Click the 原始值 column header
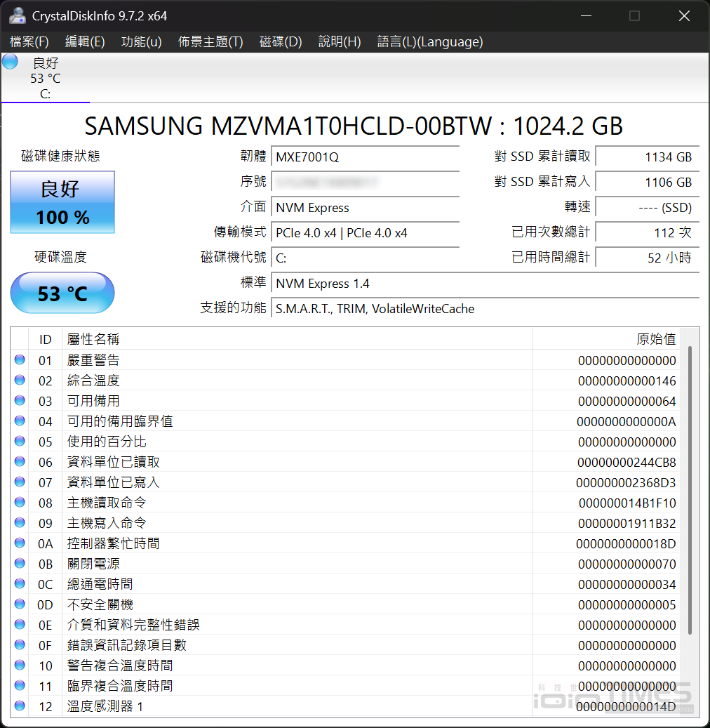Viewport: 710px width, 728px height. coord(606,339)
